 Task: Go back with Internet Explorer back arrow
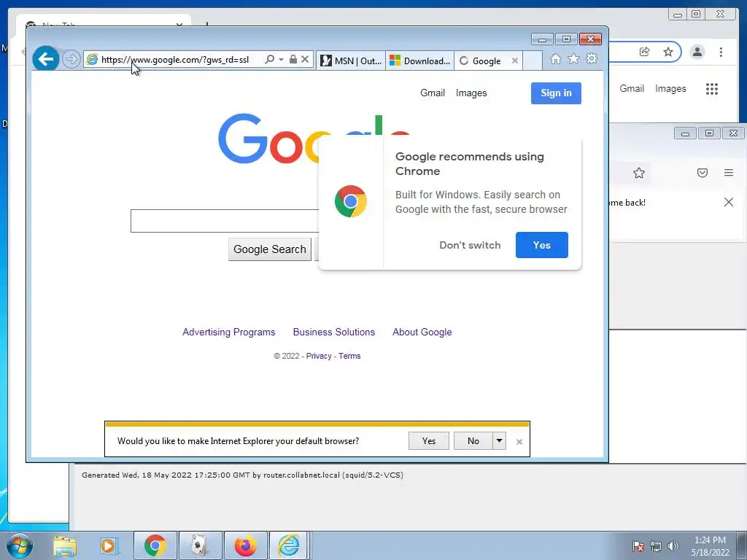(46, 59)
